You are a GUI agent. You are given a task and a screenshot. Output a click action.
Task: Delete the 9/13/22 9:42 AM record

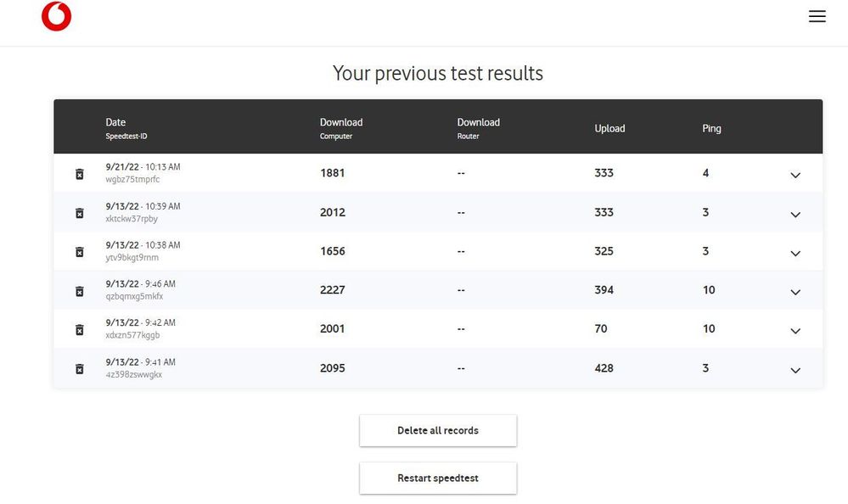point(80,330)
